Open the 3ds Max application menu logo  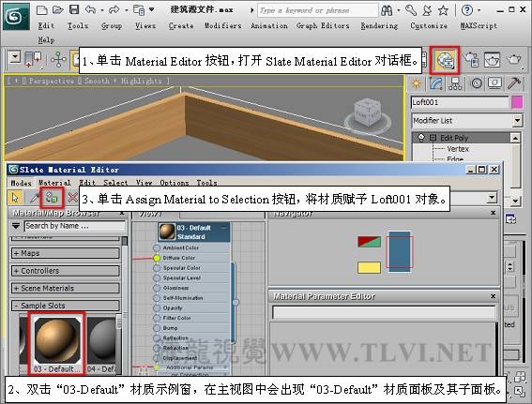[x=17, y=17]
